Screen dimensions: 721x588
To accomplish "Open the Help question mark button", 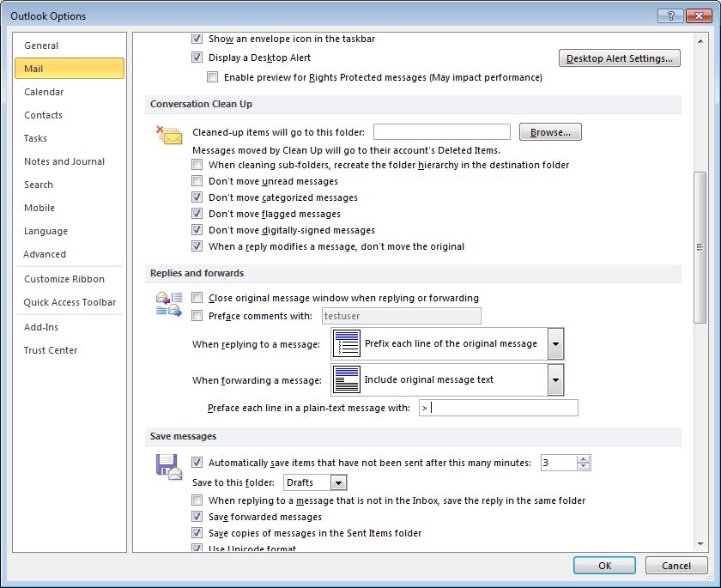I will click(x=670, y=16).
